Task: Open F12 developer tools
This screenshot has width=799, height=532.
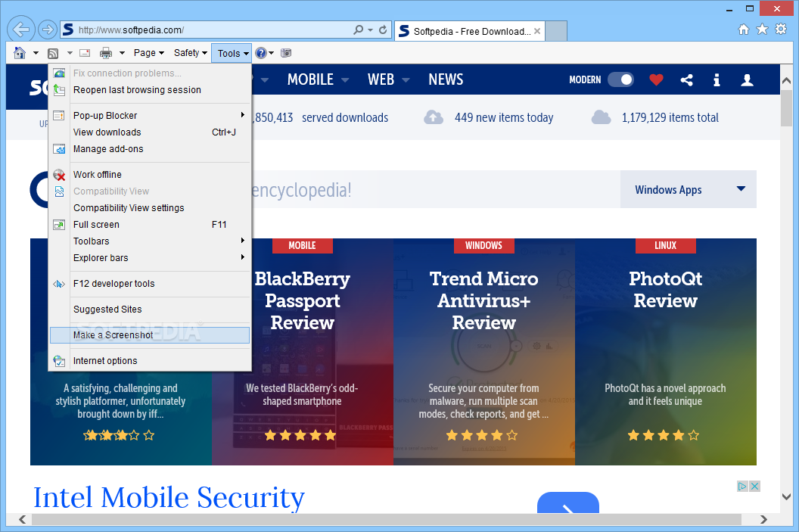Action: (150, 283)
